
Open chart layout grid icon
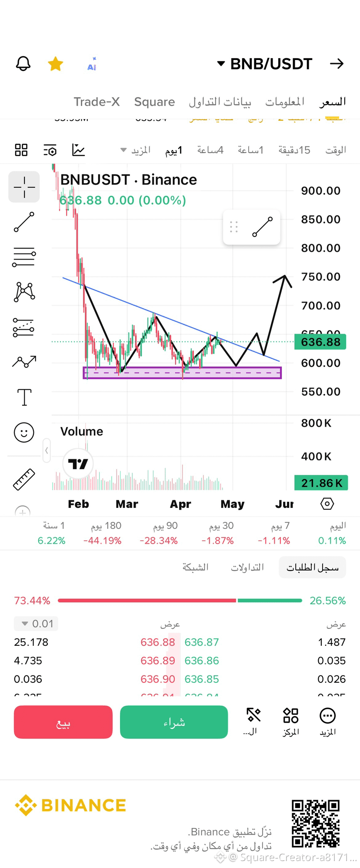click(21, 150)
